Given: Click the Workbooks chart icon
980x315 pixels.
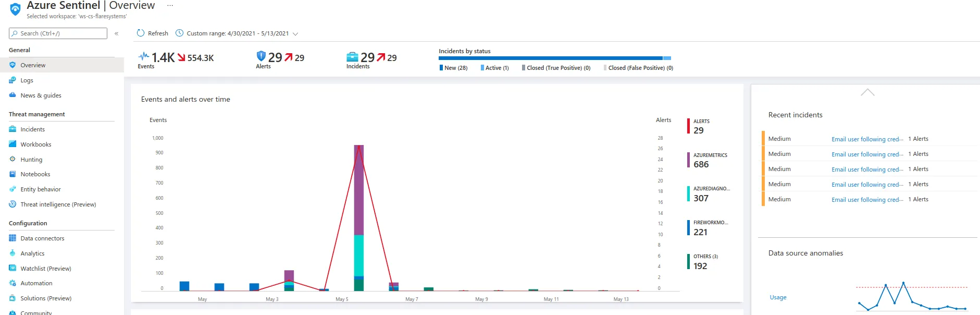Looking at the screenshot, I should (13, 144).
